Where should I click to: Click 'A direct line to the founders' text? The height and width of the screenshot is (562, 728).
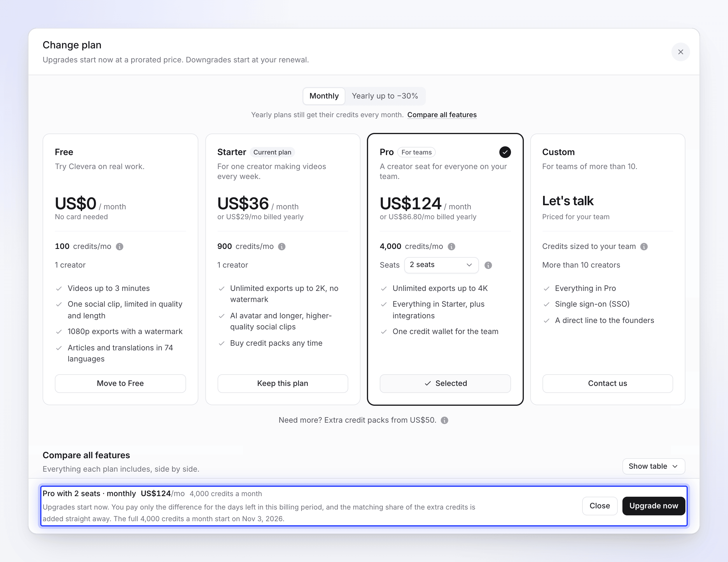[604, 320]
